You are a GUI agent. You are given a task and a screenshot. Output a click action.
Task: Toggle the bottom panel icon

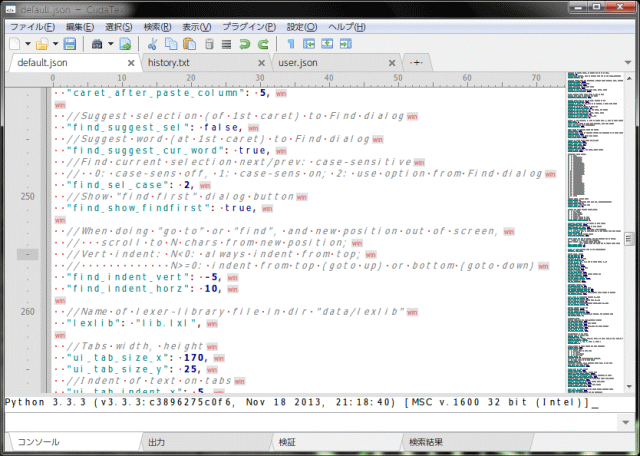pos(327,44)
